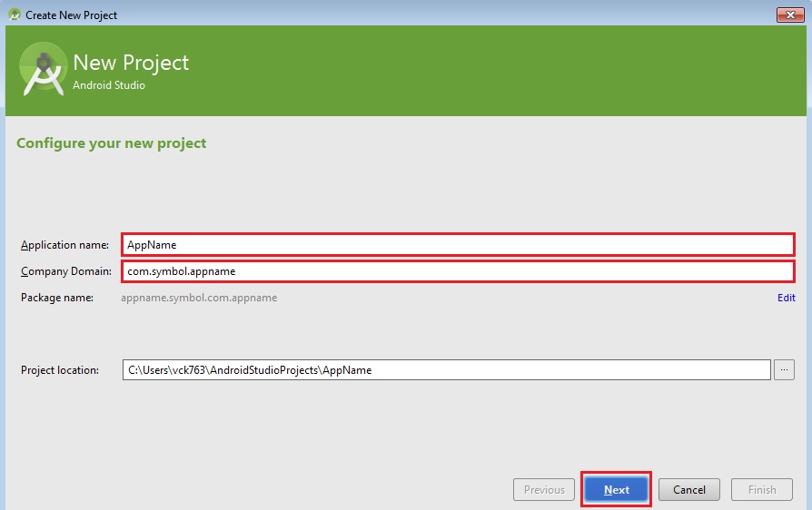The width and height of the screenshot is (812, 510).
Task: Click the 'Package name:' label
Action: pos(57,298)
